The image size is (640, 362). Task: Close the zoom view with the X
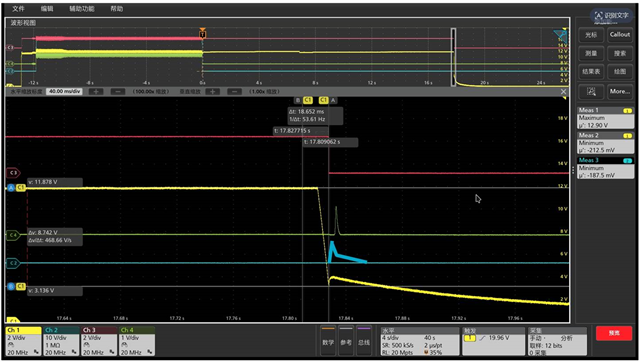(x=564, y=92)
